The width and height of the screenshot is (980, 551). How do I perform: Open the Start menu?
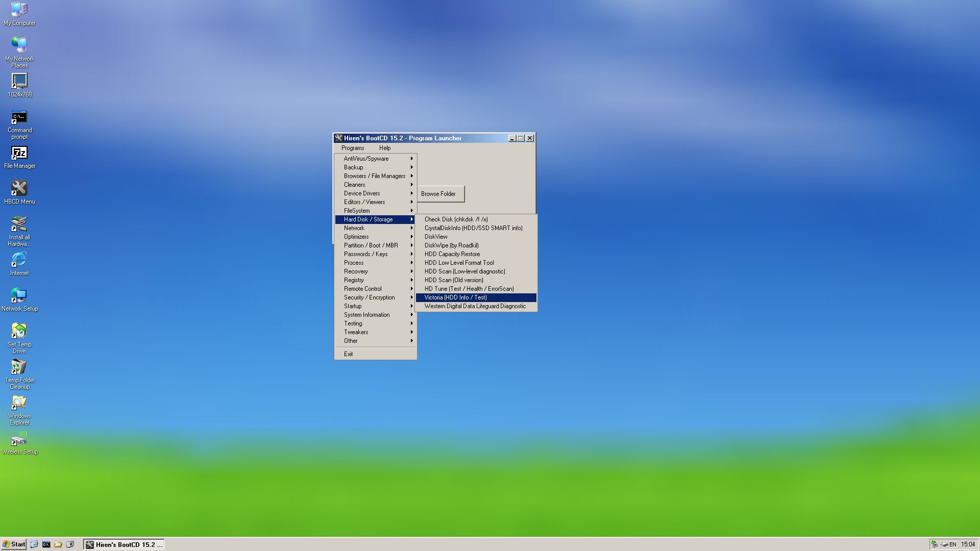click(x=14, y=544)
